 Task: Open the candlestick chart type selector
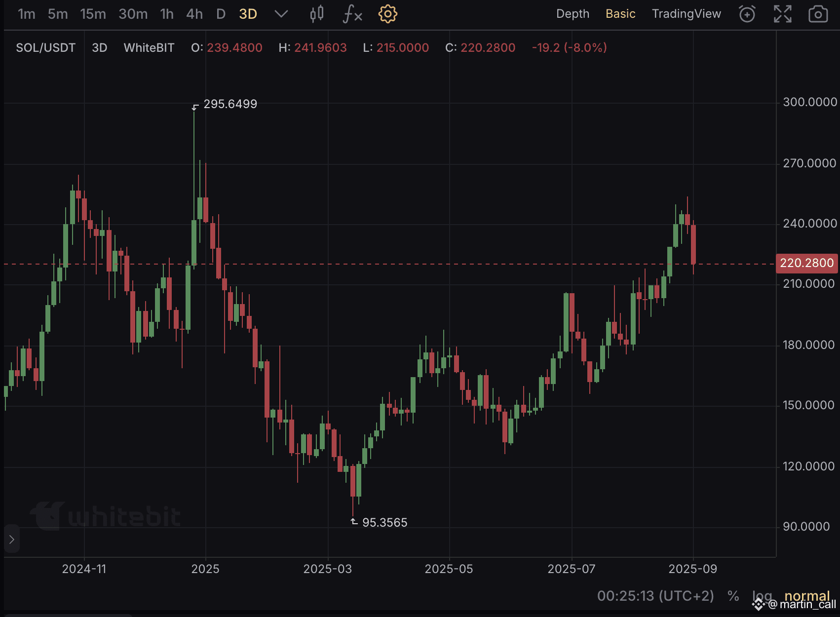[316, 14]
